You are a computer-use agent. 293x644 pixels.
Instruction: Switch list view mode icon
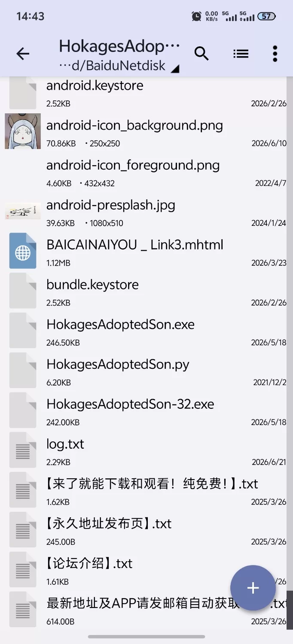pyautogui.click(x=241, y=54)
